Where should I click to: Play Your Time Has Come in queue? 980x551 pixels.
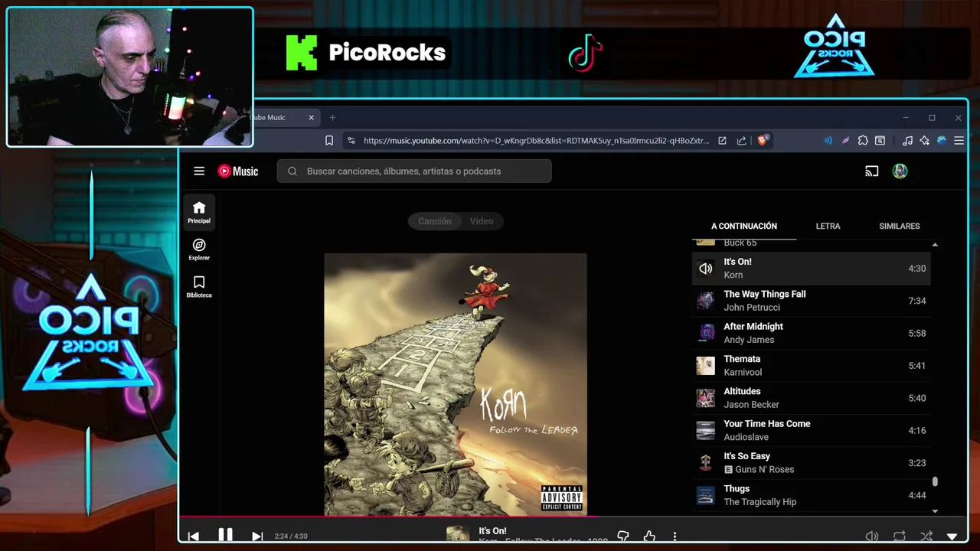pyautogui.click(x=812, y=430)
